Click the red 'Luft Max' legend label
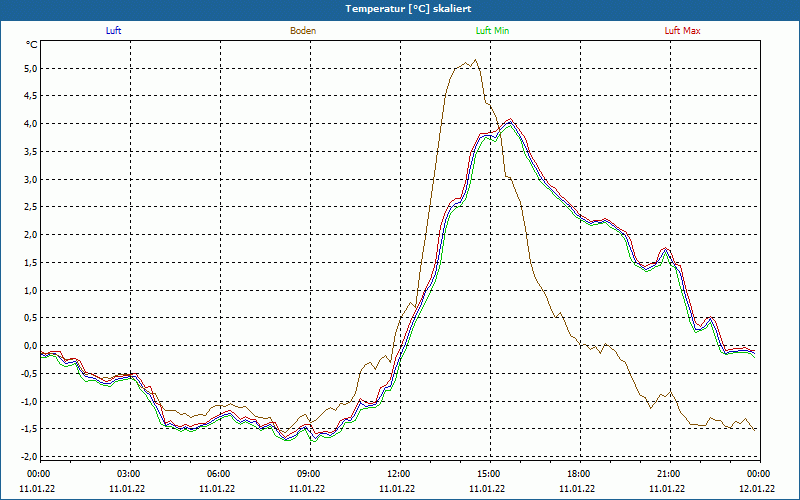This screenshot has width=800, height=500. (682, 31)
